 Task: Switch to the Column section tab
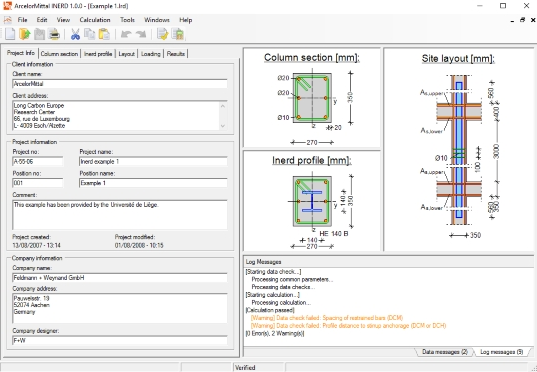(59, 54)
